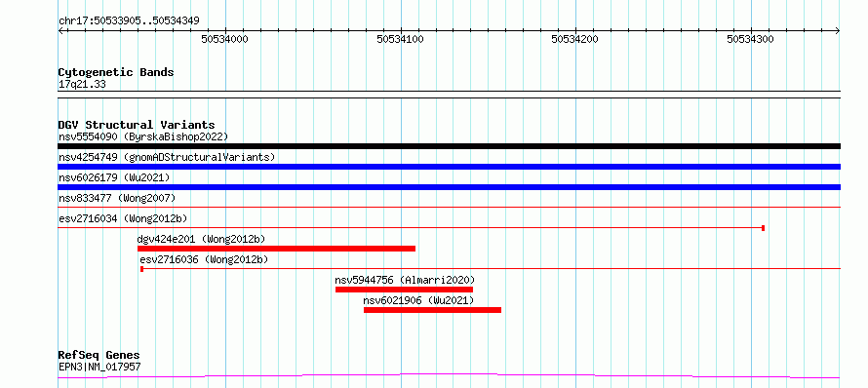
Task: Select the nsv5944756 (Almarri2020) red bar
Action: pos(404,290)
